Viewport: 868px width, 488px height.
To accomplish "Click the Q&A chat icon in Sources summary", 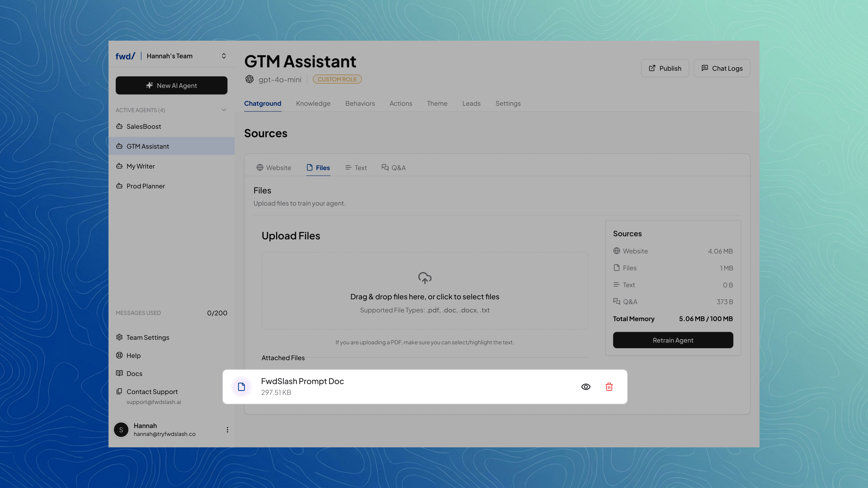I will point(617,302).
